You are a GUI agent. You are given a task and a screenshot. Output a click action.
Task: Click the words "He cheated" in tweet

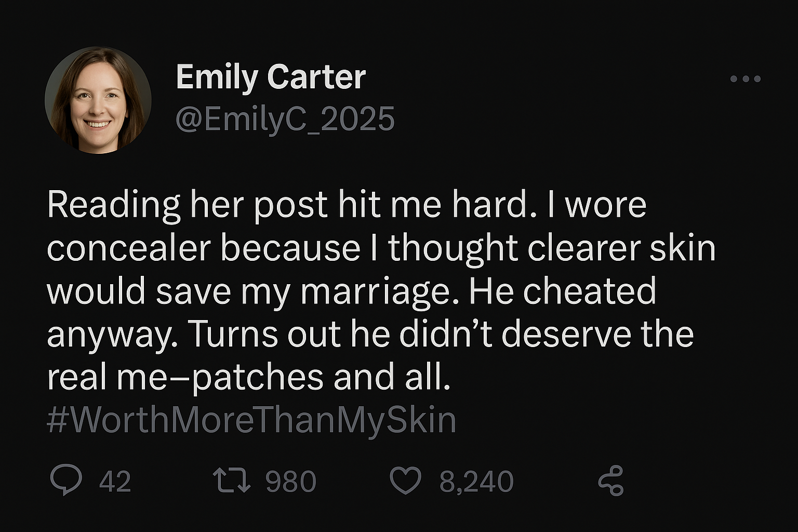563,291
